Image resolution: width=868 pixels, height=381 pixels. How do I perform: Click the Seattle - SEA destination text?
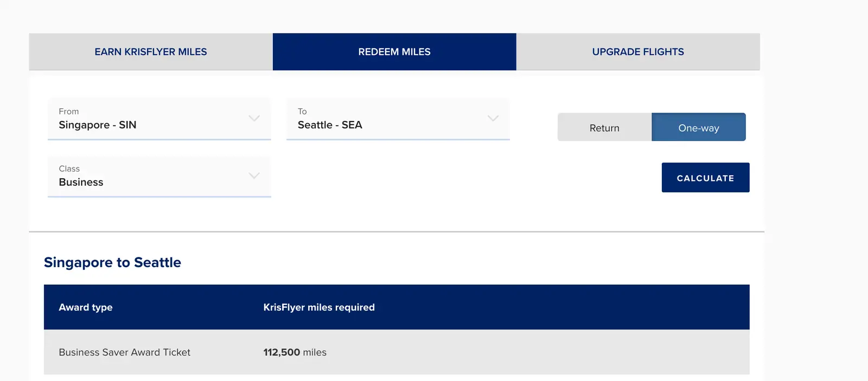point(330,125)
